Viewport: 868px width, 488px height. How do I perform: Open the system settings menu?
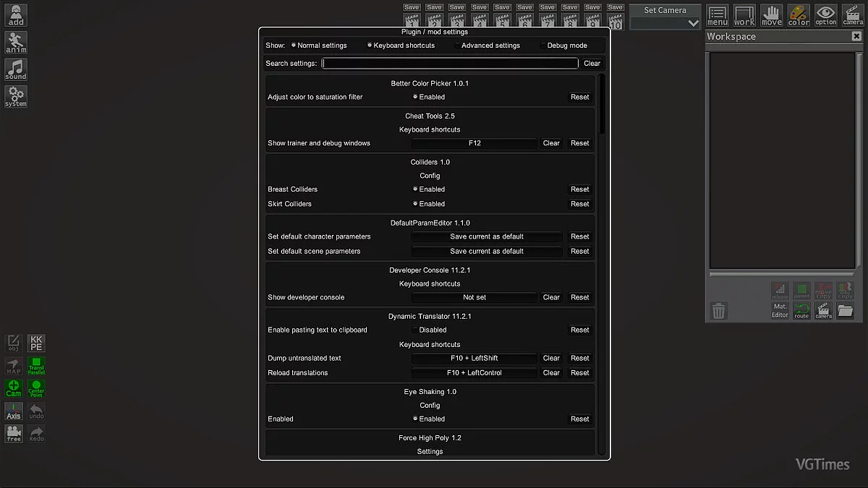(15, 96)
